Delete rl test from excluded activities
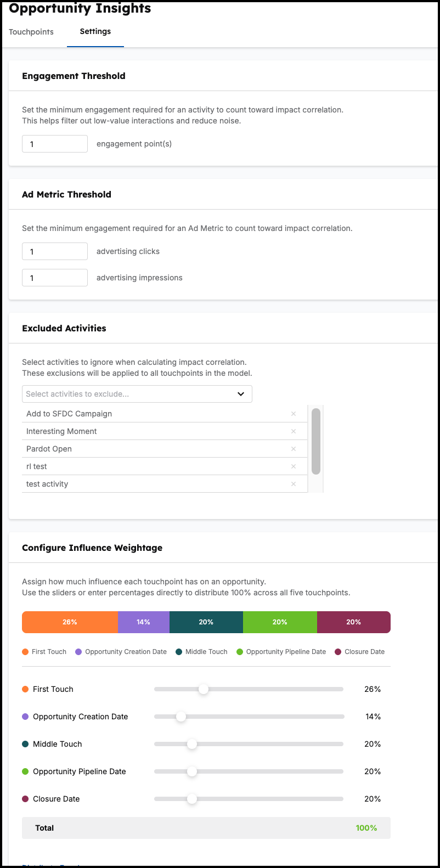Image resolution: width=440 pixels, height=868 pixels. click(x=294, y=466)
